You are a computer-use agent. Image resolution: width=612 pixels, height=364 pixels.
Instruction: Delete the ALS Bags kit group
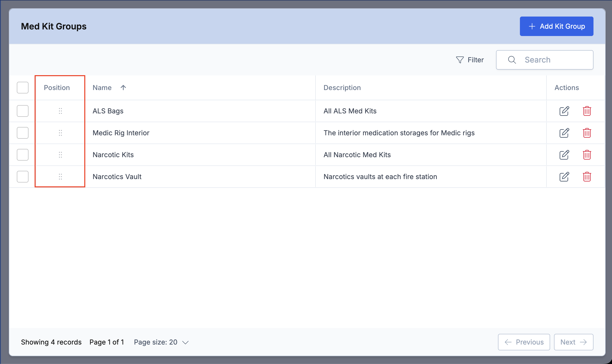coord(587,111)
